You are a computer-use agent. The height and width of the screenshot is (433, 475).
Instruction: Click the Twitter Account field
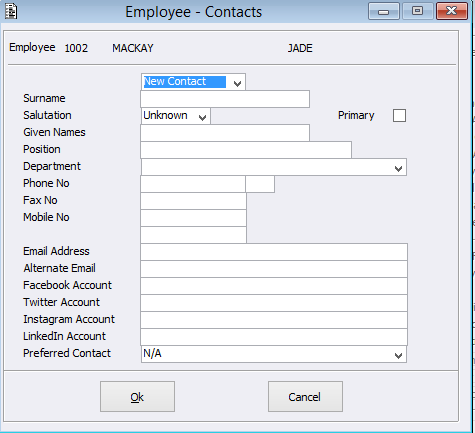point(274,303)
